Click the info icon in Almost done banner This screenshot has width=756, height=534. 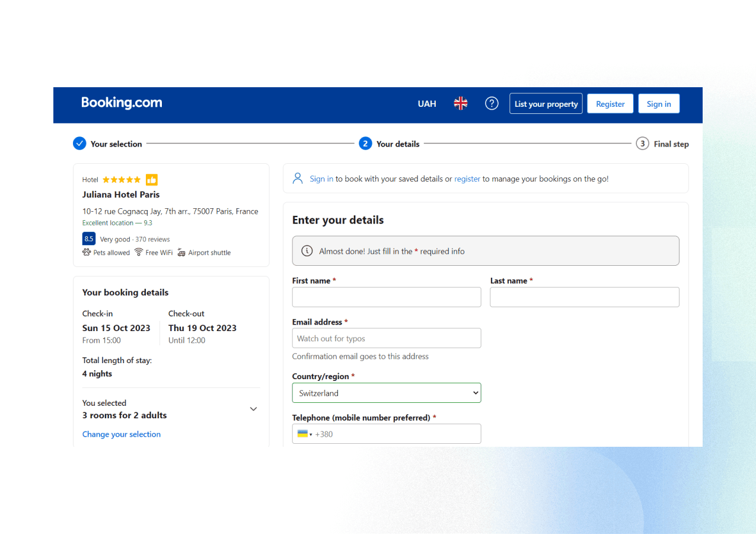click(307, 251)
